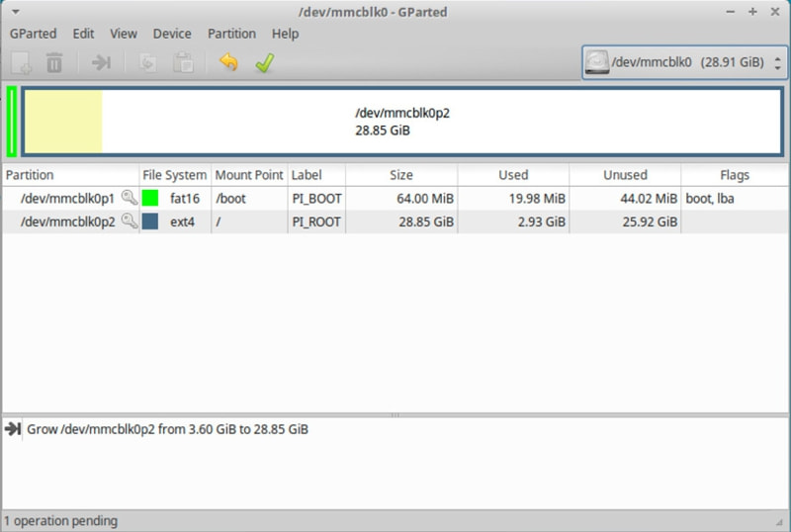The image size is (791, 532).
Task: Click the Copy partition toolbar icon
Action: 147,63
